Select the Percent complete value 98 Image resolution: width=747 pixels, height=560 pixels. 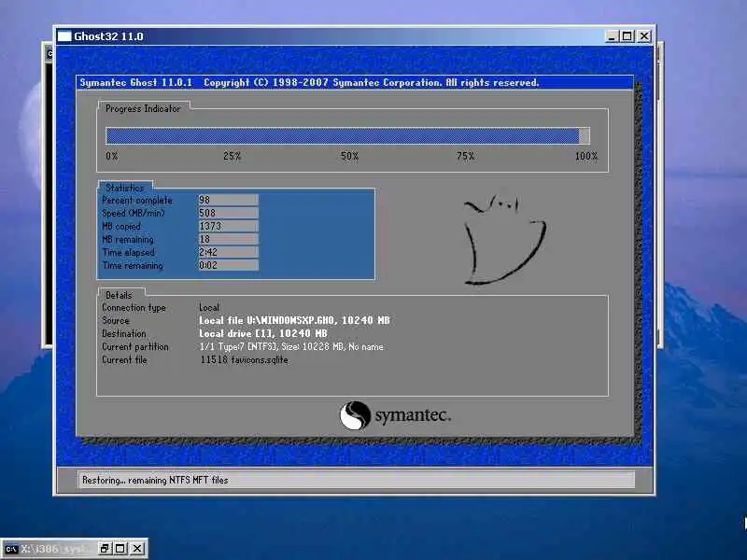228,200
